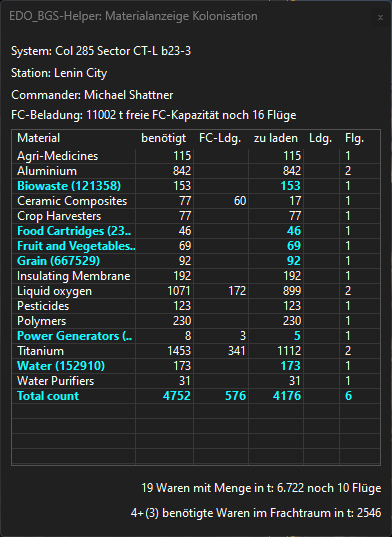Select the Agri-Medicines row

point(196,156)
